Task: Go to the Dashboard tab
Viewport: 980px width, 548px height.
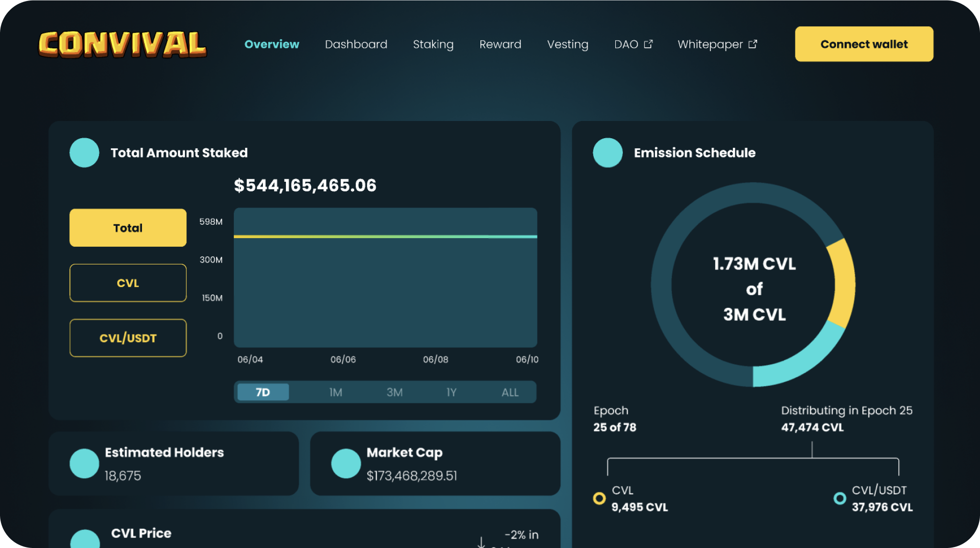Action: [356, 44]
